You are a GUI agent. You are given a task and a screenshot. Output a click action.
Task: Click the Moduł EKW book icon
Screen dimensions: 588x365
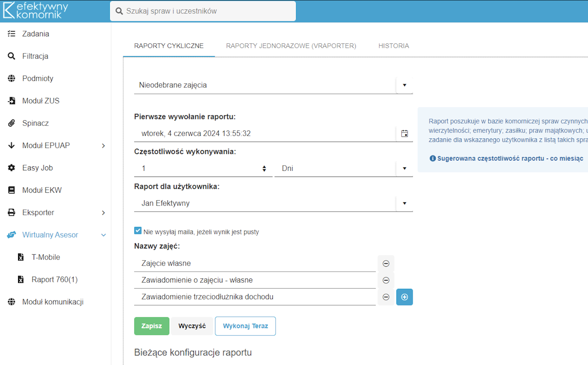[x=11, y=190]
